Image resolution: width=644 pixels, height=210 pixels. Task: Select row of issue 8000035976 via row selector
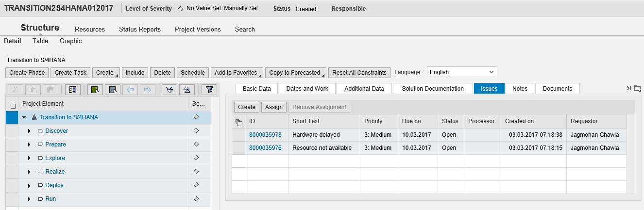point(238,148)
